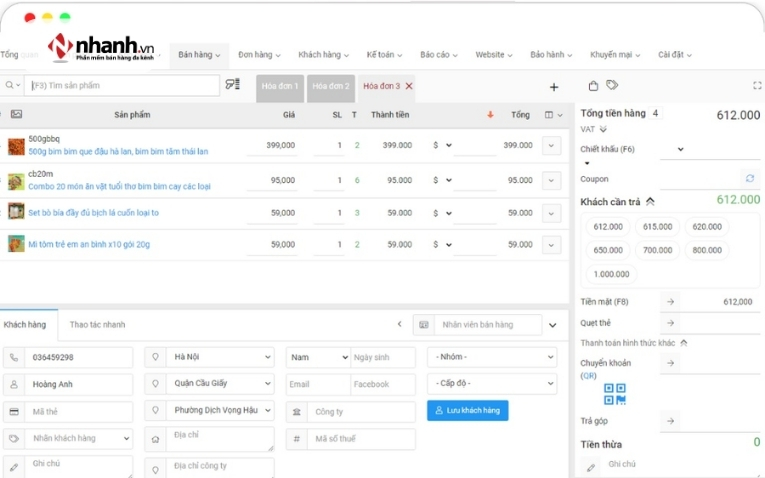Click the Lưu khách hàng button
This screenshot has width=765, height=478.
(x=467, y=411)
